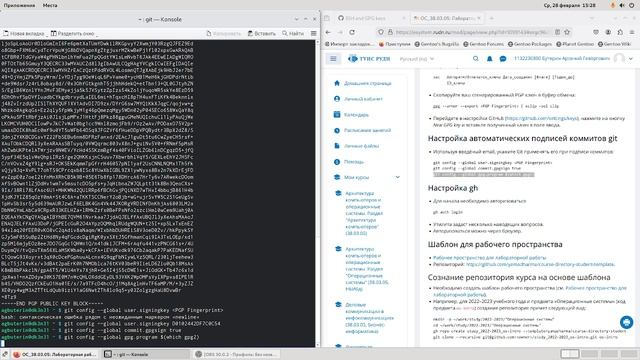Open messages chat icon in site header
640x360 pixels.
click(x=503, y=59)
